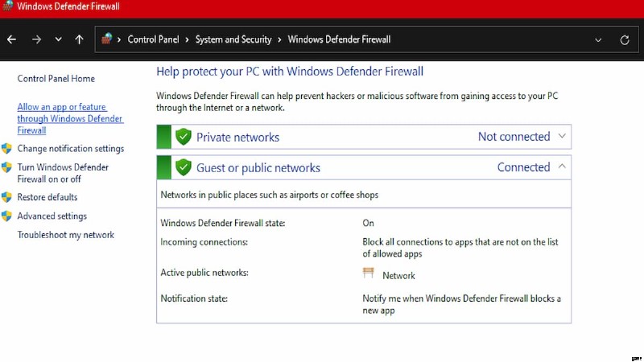
Task: Click the Active public networks label
Action: point(204,273)
